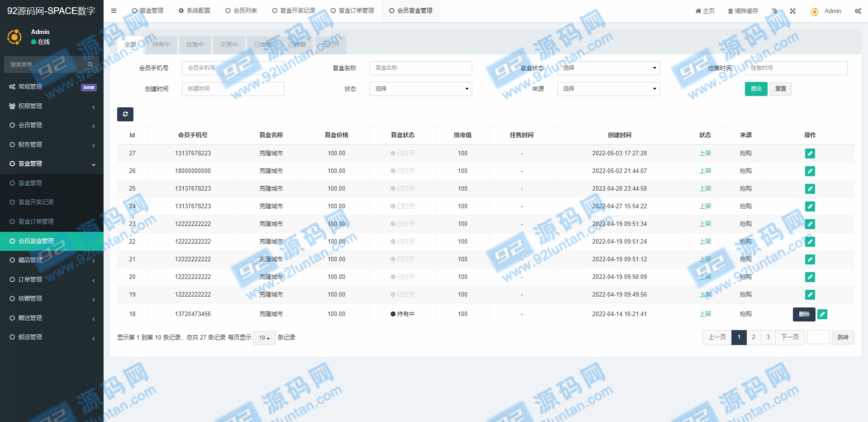
Task: Open the language switch icon
Action: (x=774, y=11)
